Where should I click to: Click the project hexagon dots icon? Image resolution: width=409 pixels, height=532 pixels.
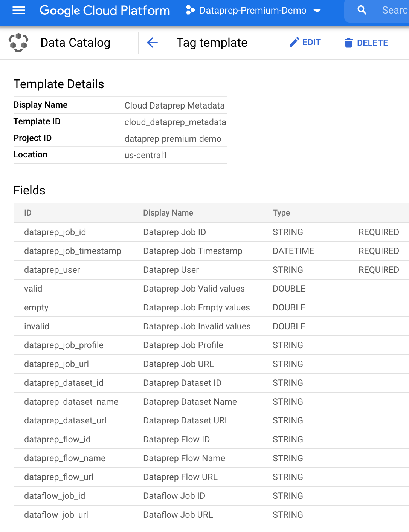point(190,11)
